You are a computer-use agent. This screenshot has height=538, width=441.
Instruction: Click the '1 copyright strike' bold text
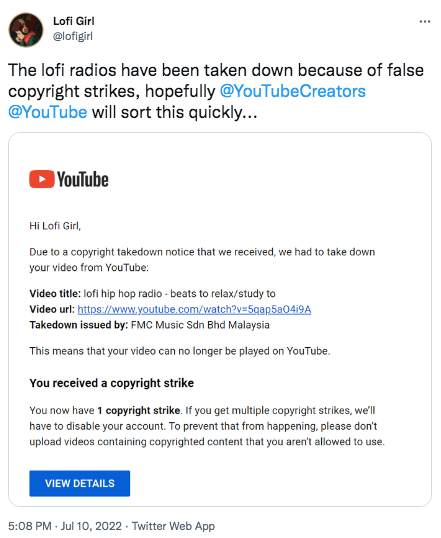point(139,410)
